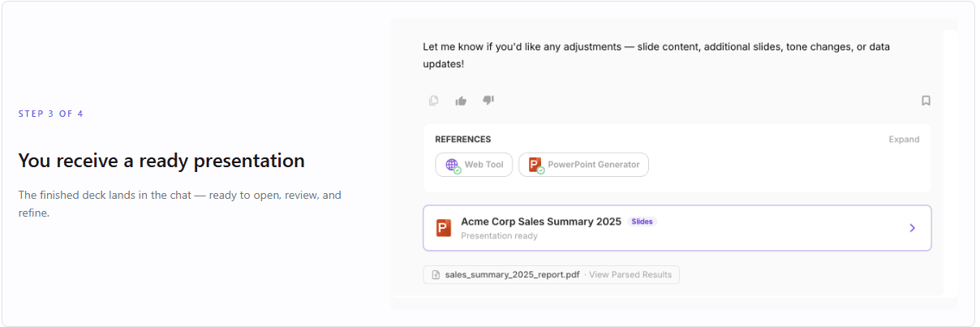
Task: Expand the References section
Action: (x=904, y=140)
